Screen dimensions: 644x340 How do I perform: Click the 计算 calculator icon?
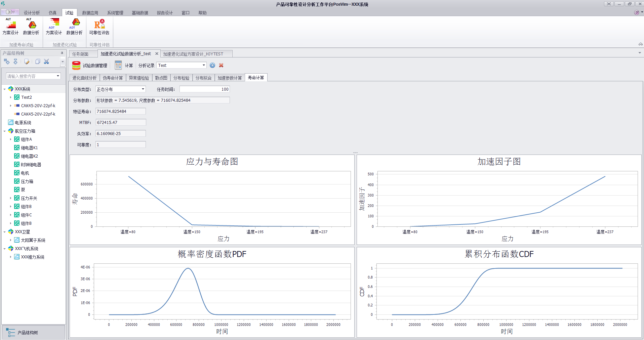click(118, 65)
